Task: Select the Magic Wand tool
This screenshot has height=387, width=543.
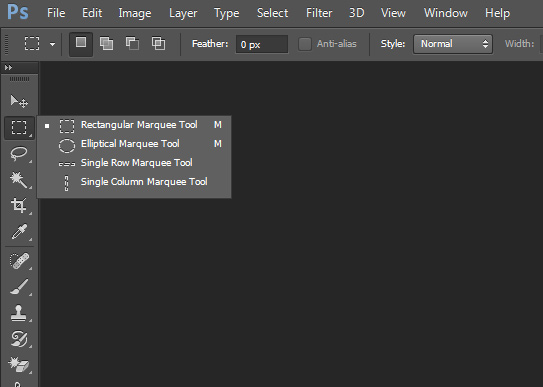Action: coord(19,180)
